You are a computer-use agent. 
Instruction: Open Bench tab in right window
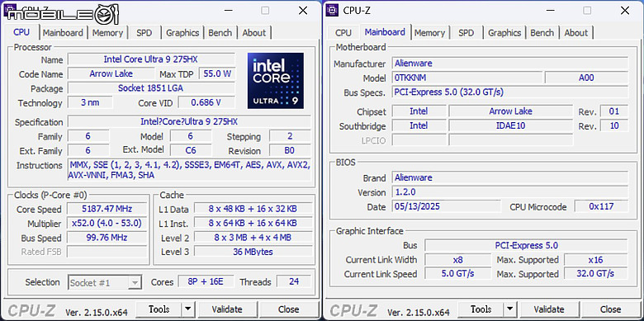coord(542,33)
